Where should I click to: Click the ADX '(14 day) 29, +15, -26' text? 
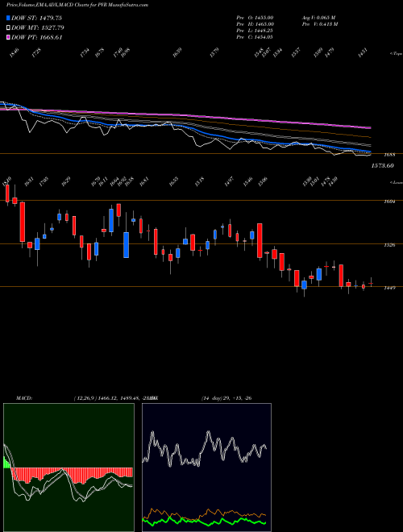click(x=226, y=398)
